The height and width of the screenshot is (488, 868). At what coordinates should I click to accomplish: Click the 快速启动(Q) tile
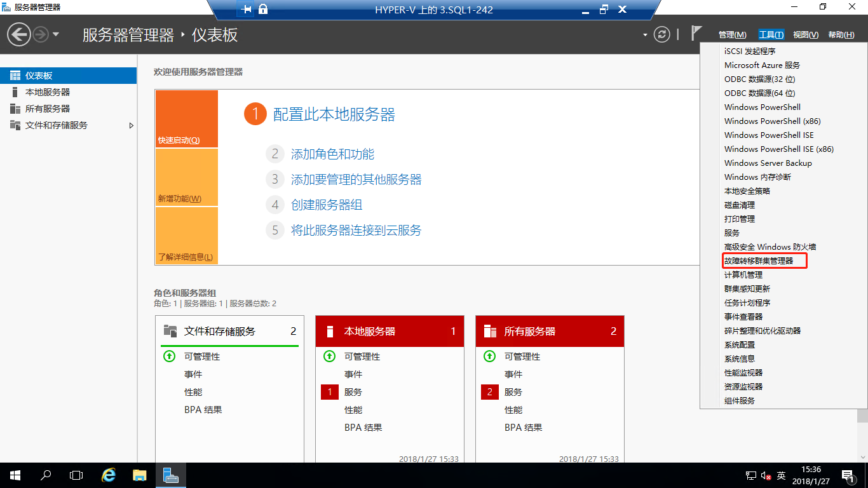coord(186,119)
